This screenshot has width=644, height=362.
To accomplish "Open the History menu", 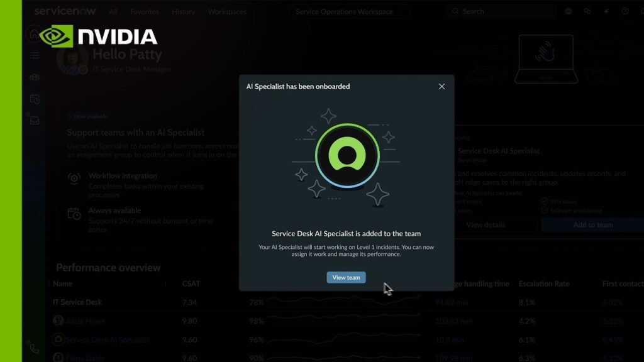I will tap(183, 11).
